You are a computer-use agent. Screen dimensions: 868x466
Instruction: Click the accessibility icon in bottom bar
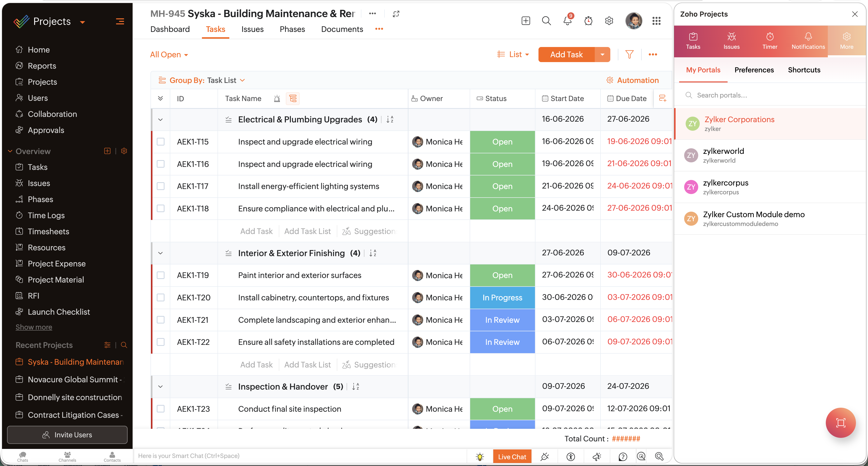(x=570, y=456)
